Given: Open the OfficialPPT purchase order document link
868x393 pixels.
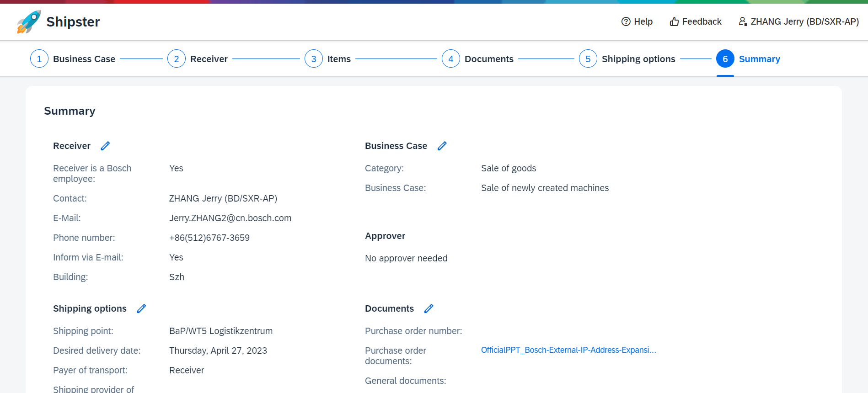Looking at the screenshot, I should [568, 350].
